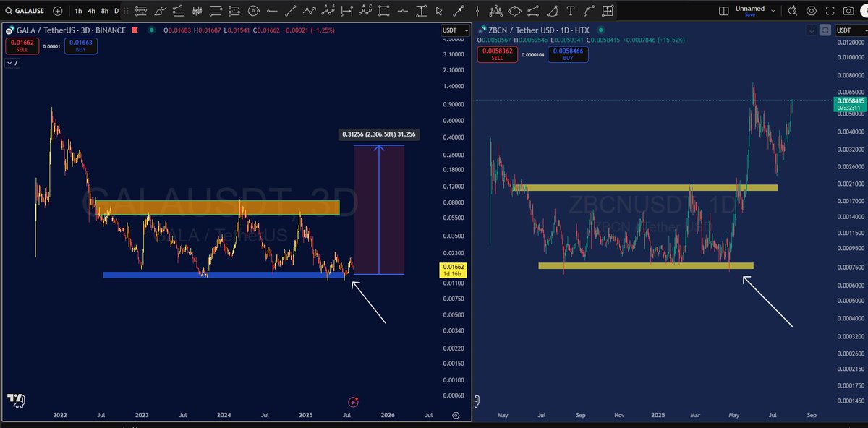Expand the collapsed 7 indicators legend

point(12,64)
